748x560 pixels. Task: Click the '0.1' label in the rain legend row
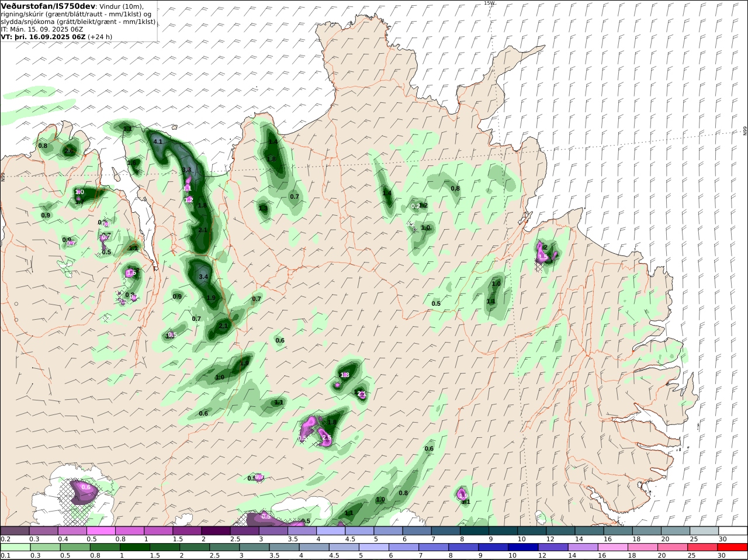[5, 555]
